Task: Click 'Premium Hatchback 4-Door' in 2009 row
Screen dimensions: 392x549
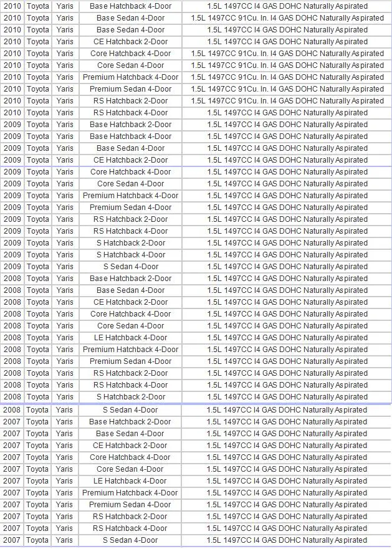Action: pyautogui.click(x=131, y=196)
